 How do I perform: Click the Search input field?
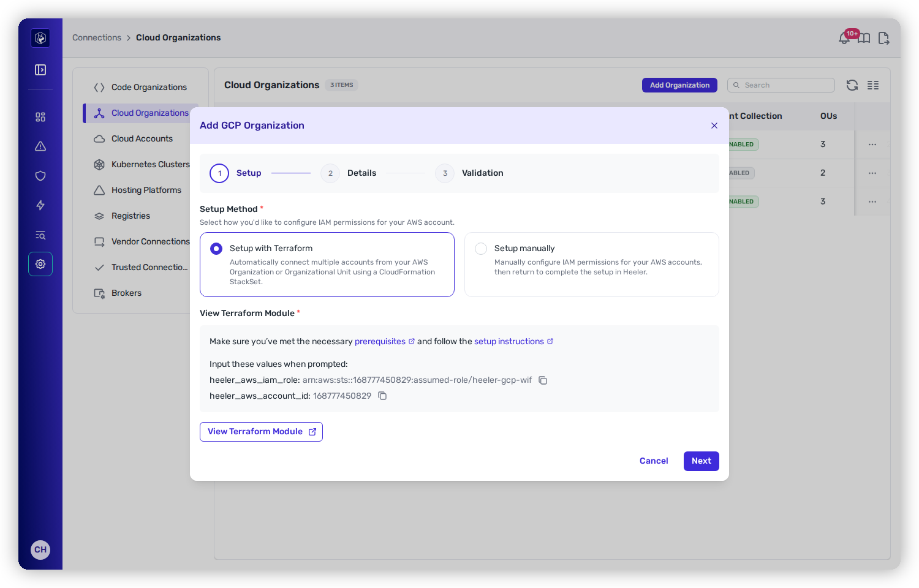[x=781, y=85]
